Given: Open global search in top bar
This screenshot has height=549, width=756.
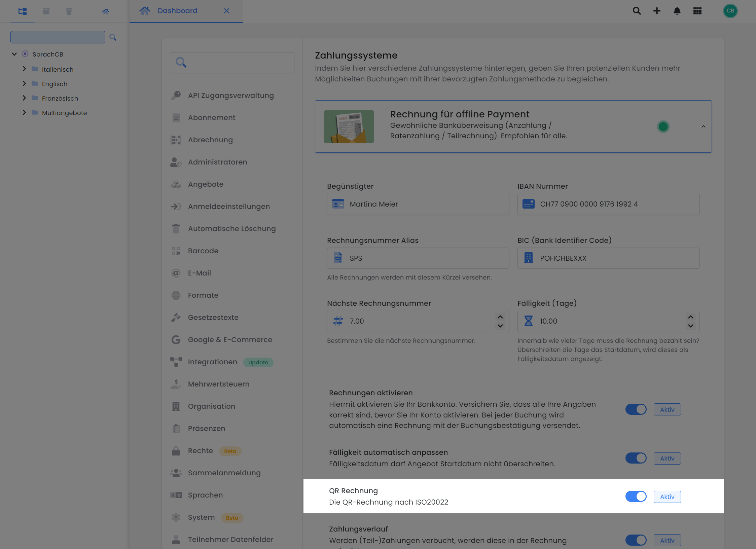Looking at the screenshot, I should point(637,11).
